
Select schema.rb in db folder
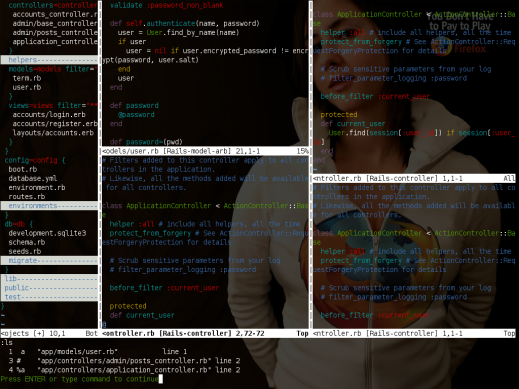pos(27,242)
